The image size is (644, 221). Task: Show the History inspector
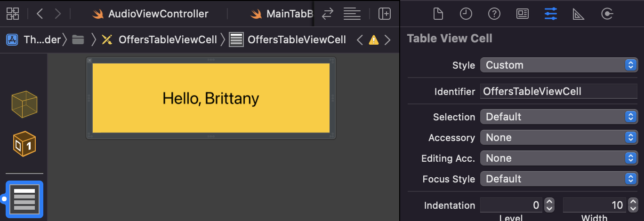point(466,14)
